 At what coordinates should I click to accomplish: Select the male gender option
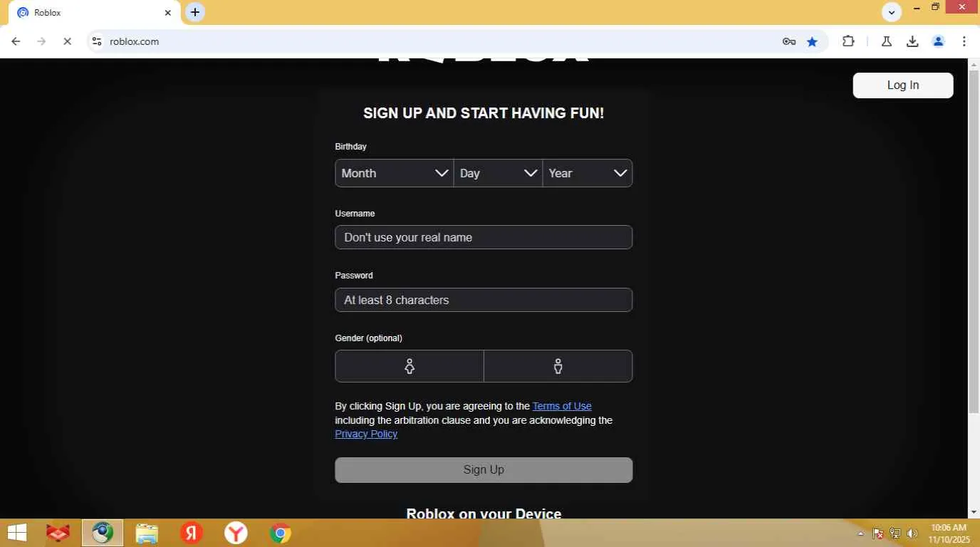click(558, 366)
